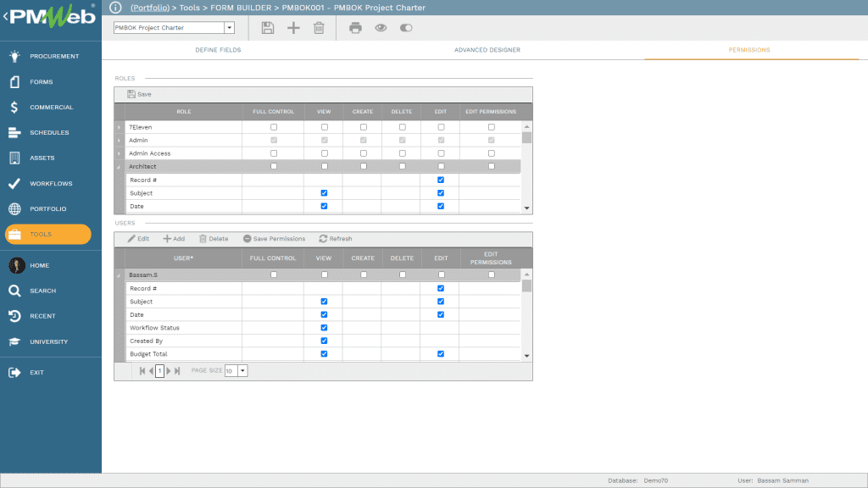Open the Assets building icon

point(15,158)
